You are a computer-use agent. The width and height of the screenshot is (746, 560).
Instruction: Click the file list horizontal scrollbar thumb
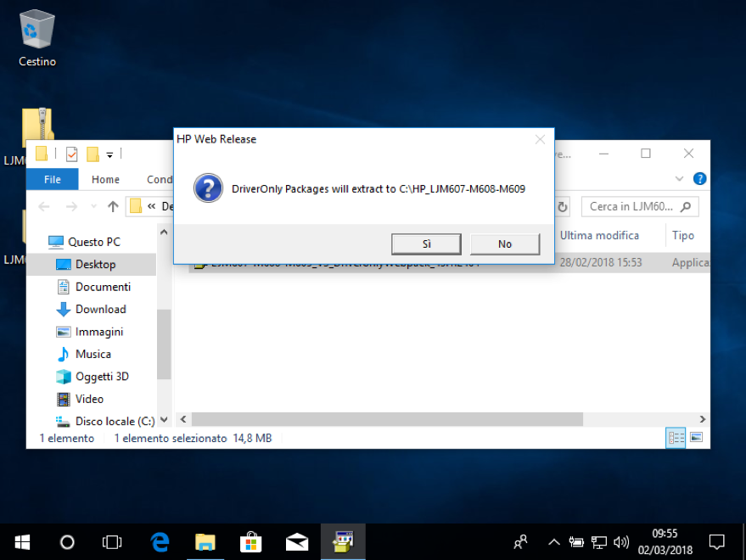pyautogui.click(x=387, y=419)
